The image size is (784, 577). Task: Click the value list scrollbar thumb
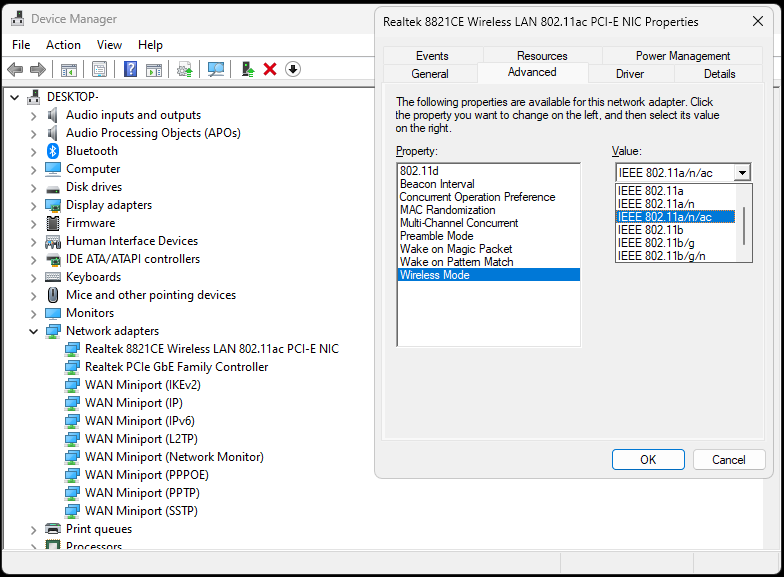coord(744,226)
